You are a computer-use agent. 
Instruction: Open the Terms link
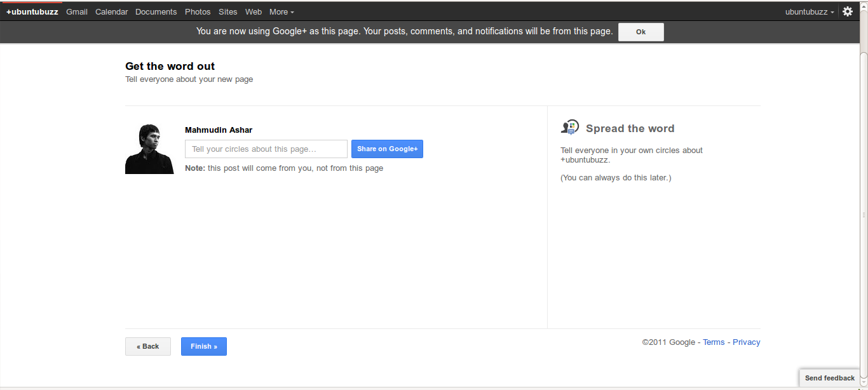click(x=714, y=342)
